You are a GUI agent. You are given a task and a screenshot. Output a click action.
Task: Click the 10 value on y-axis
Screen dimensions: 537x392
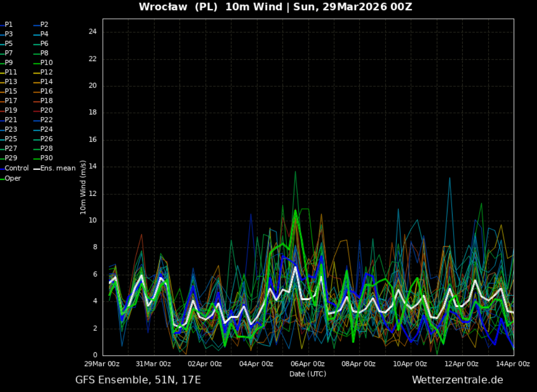[x=93, y=221]
